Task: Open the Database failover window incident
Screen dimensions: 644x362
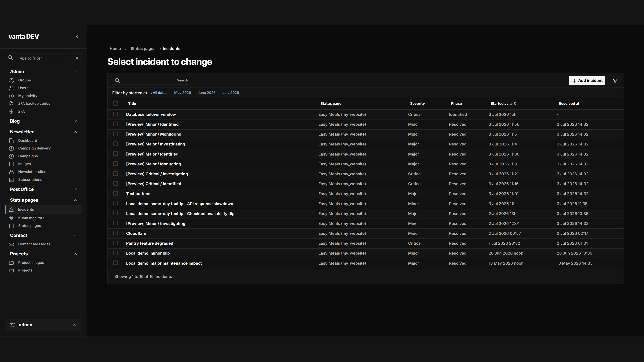Action: point(151,114)
